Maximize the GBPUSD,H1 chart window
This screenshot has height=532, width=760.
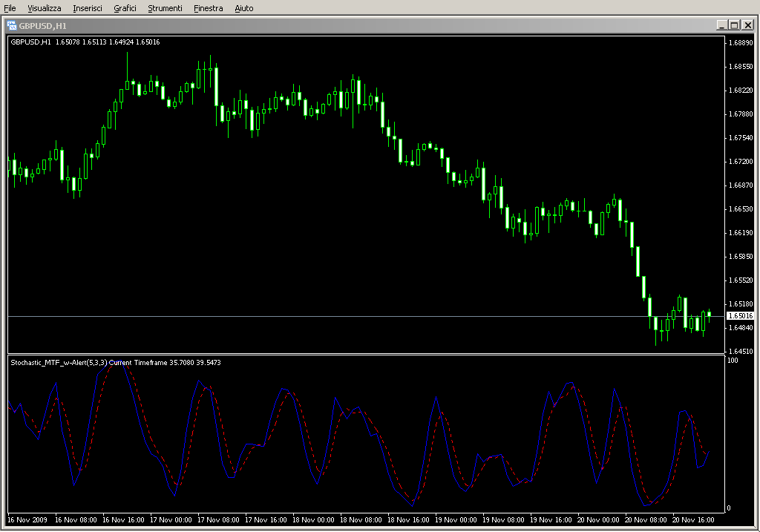pyautogui.click(x=735, y=25)
